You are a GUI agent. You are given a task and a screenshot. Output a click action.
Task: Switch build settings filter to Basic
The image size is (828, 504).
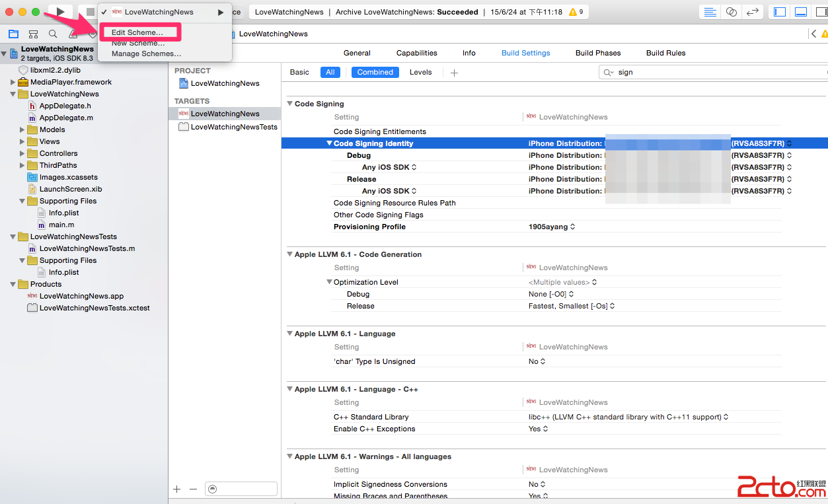tap(299, 72)
